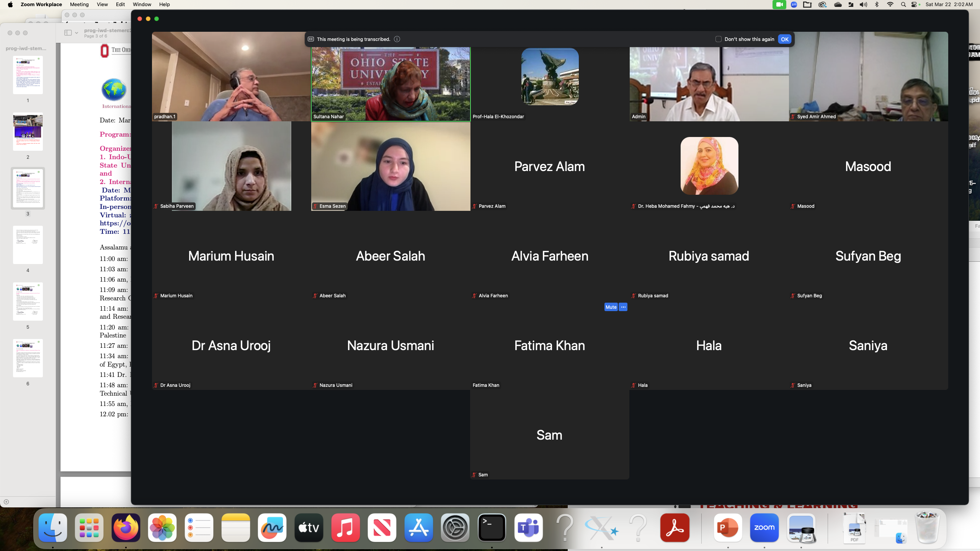The image size is (980, 551).
Task: Select page 5 thumbnail in PDF sidebar
Action: (28, 302)
